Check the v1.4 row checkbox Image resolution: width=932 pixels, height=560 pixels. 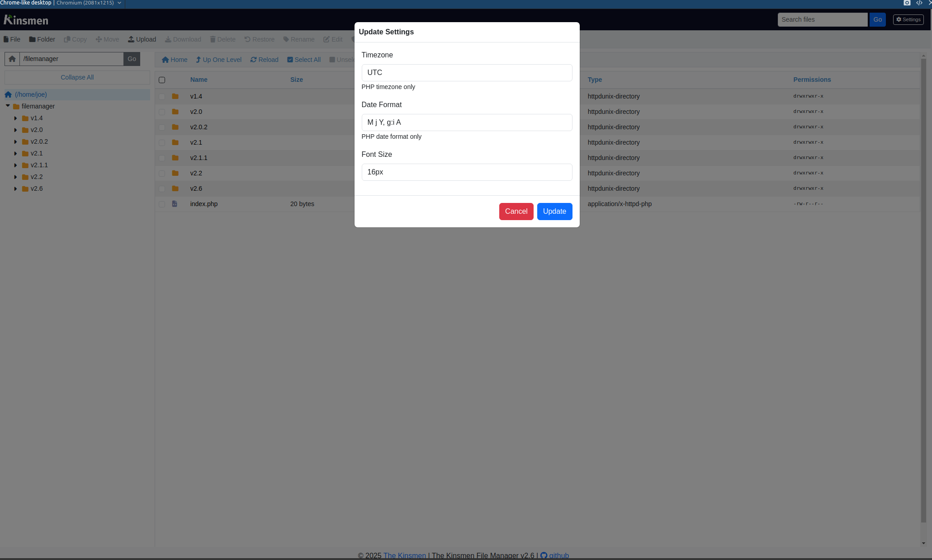click(162, 96)
